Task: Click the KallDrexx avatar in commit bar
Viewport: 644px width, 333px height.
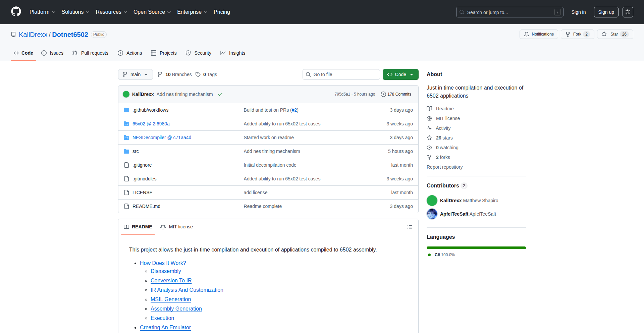Action: [x=126, y=94]
